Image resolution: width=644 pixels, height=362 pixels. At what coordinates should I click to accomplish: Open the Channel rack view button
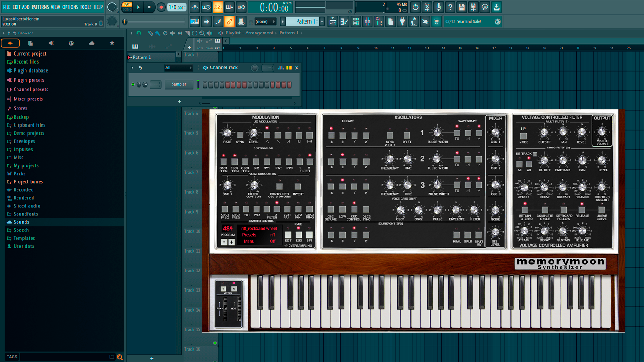click(x=356, y=21)
